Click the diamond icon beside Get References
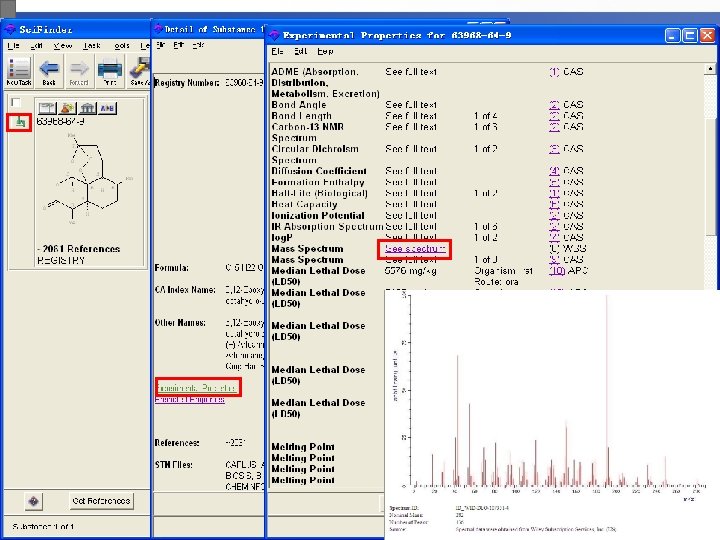Screen dimensions: 720x540 34,501
